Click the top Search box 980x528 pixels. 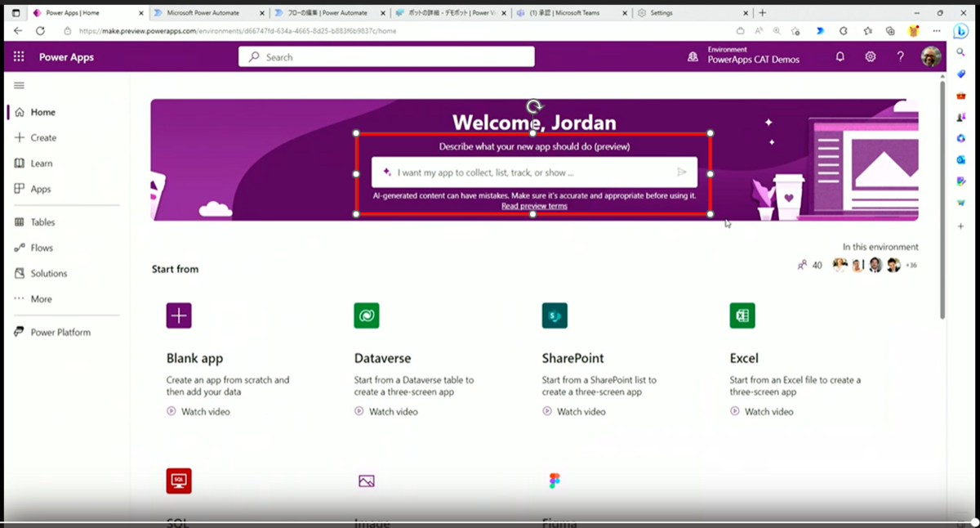[386, 57]
